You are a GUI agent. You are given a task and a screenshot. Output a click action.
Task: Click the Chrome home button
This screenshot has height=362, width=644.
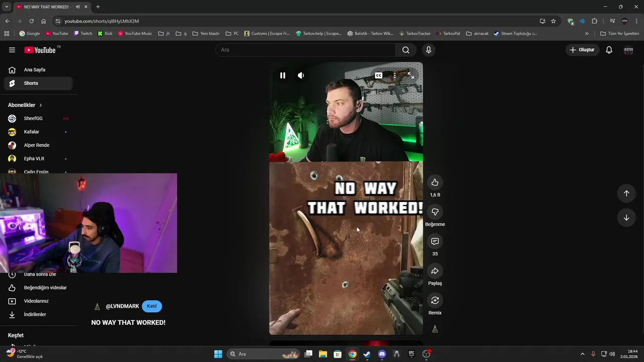(x=43, y=21)
